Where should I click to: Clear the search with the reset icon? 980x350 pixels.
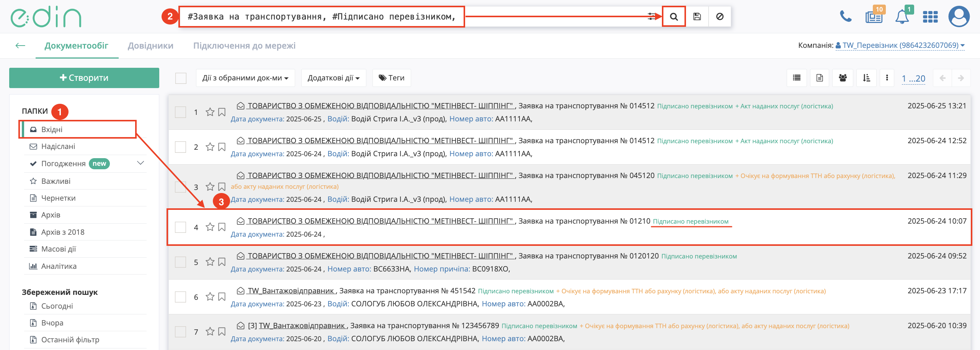[720, 17]
